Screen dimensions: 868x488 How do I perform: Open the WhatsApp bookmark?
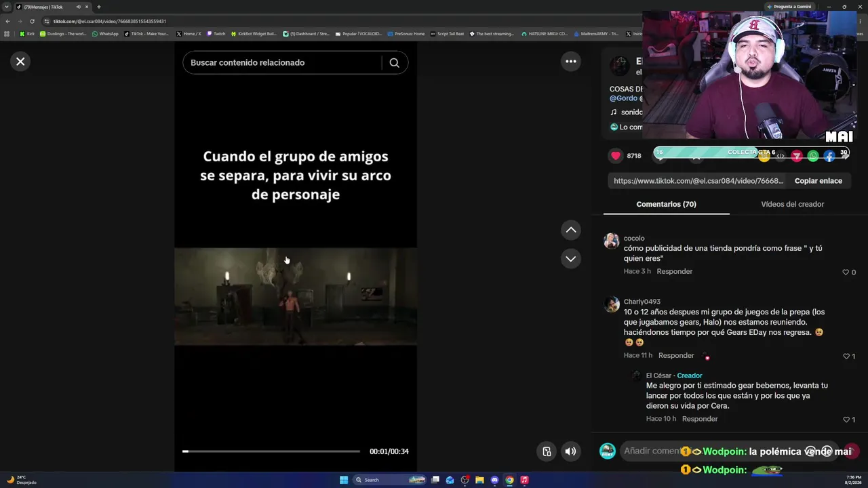point(105,34)
